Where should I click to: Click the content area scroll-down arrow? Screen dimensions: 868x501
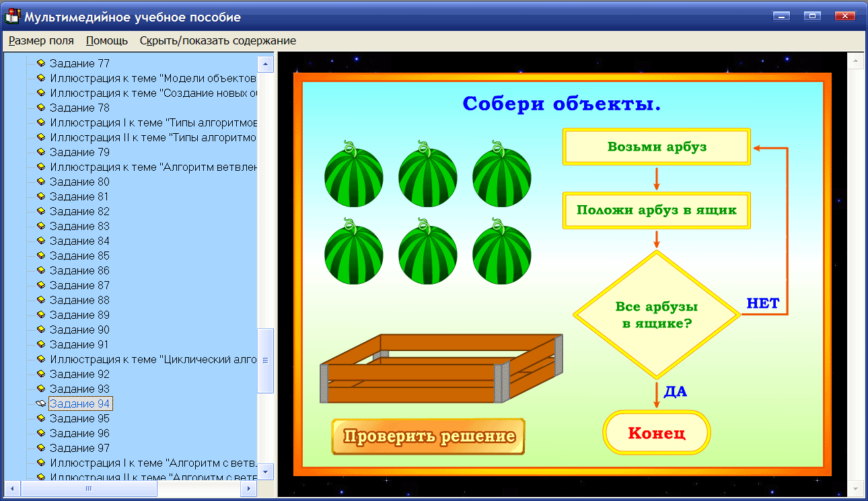pyautogui.click(x=856, y=489)
